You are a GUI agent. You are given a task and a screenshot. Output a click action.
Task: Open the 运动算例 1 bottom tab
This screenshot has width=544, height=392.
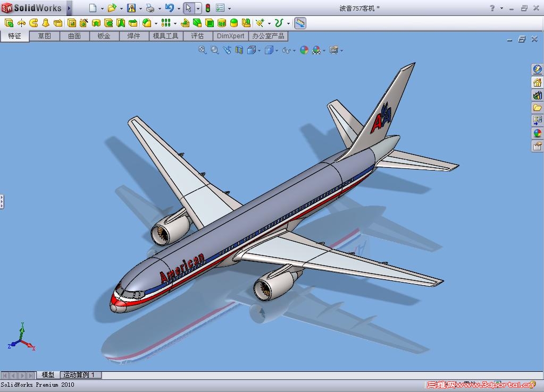tap(80, 374)
